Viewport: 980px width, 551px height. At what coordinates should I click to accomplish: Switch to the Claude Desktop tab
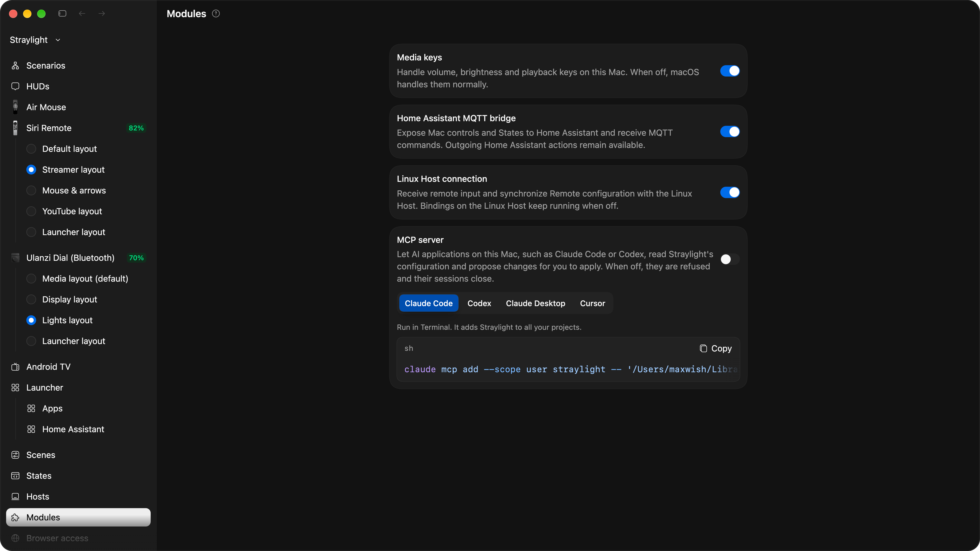click(535, 303)
